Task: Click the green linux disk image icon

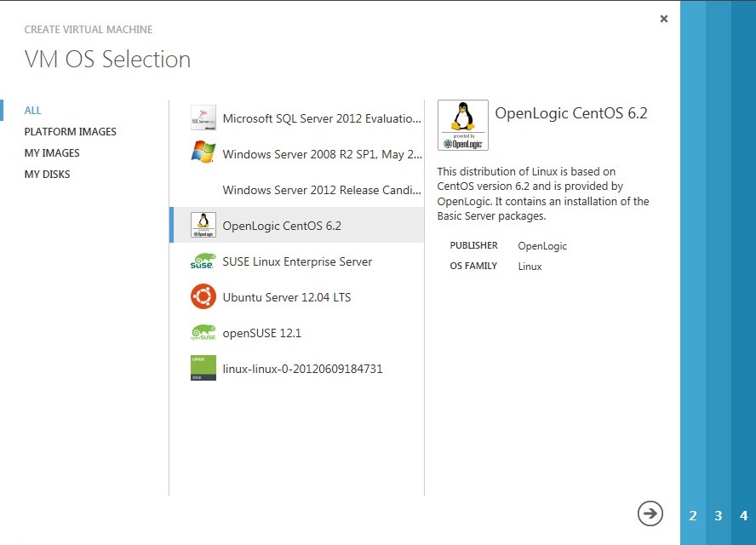Action: coord(203,369)
